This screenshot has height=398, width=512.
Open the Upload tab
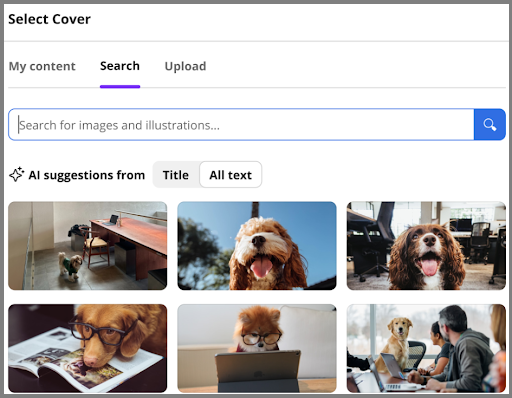tap(185, 66)
